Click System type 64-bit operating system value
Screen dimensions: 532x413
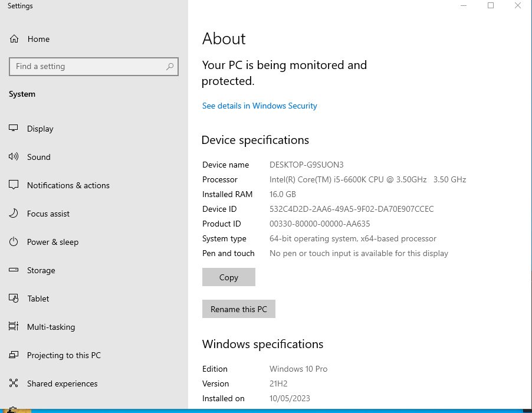353,239
